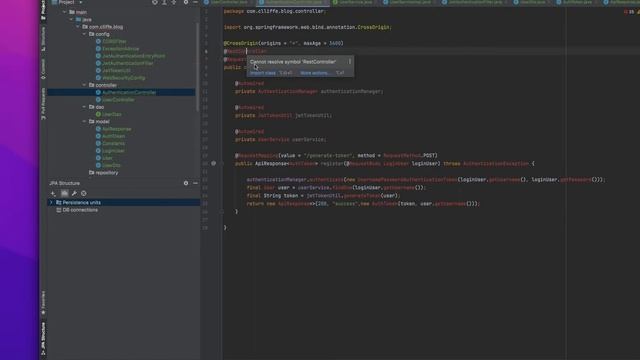Hide the Project tool window
The width and height of the screenshot is (640, 360).
[196, 2]
